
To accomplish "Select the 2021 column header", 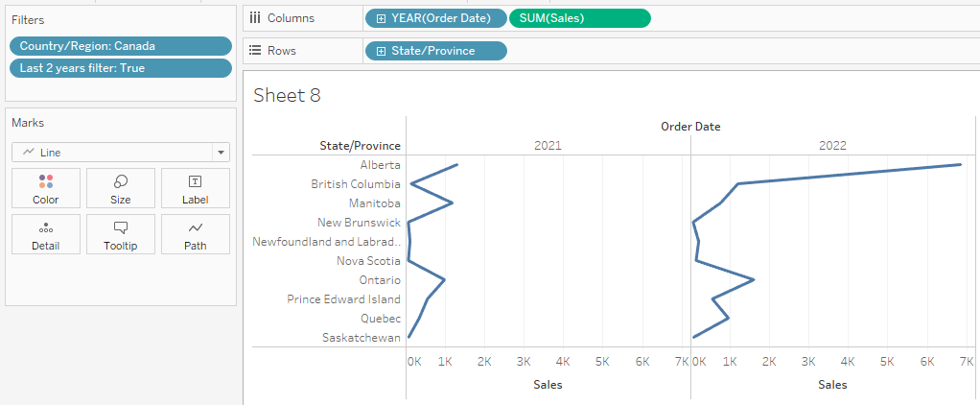I will point(548,146).
